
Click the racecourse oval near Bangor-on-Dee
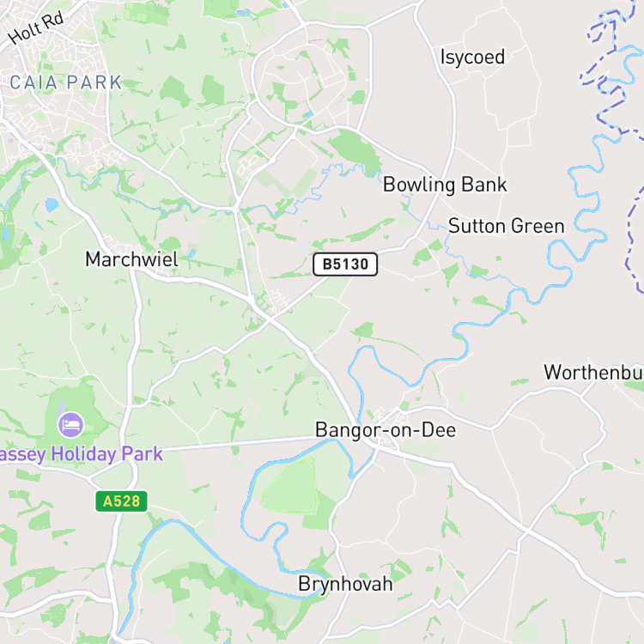(291, 487)
